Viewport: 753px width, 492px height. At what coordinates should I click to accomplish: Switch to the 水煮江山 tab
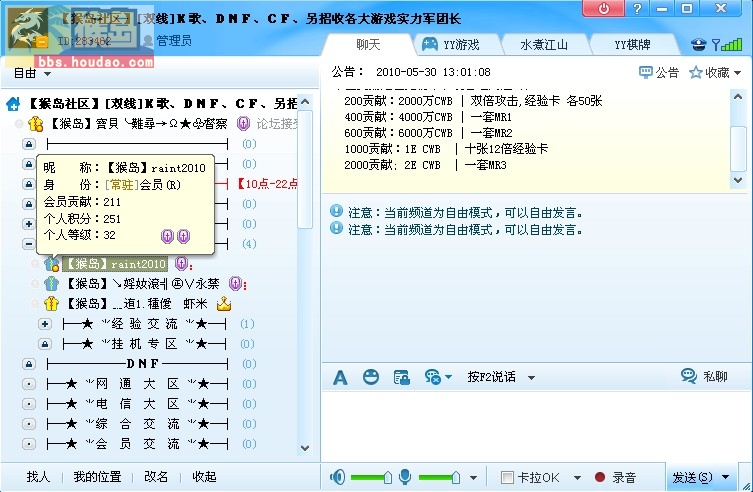point(544,45)
